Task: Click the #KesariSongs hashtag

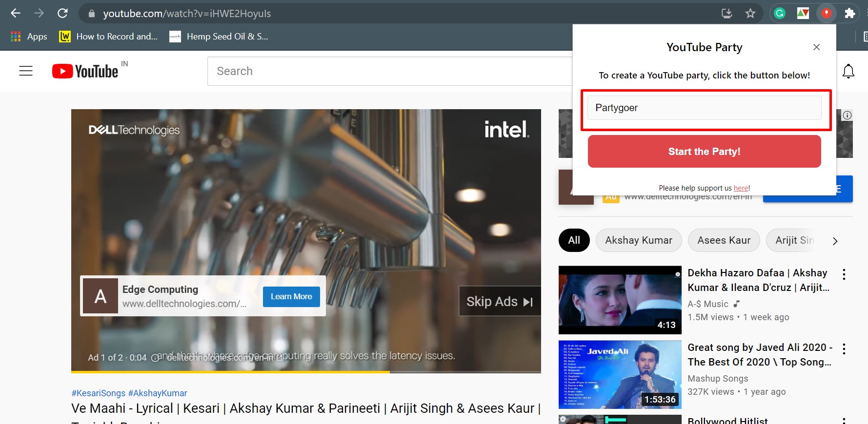Action: (99, 393)
